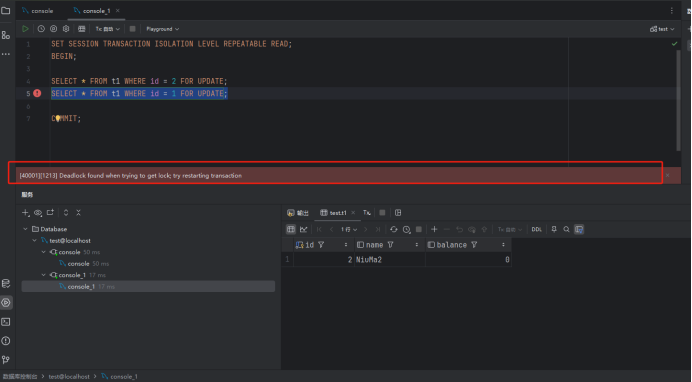Click the red error marker on line 5
692x382 pixels.
(x=37, y=93)
